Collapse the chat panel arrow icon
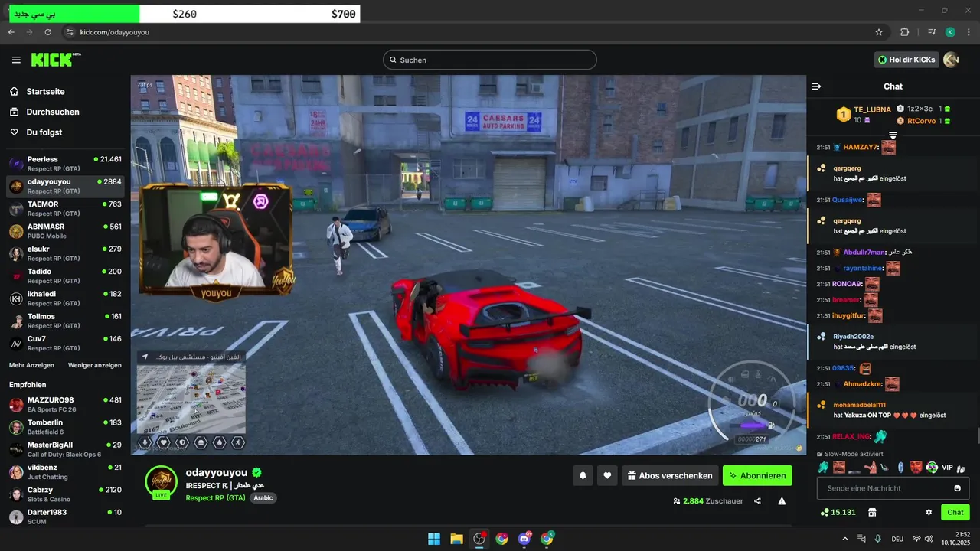 pos(817,86)
